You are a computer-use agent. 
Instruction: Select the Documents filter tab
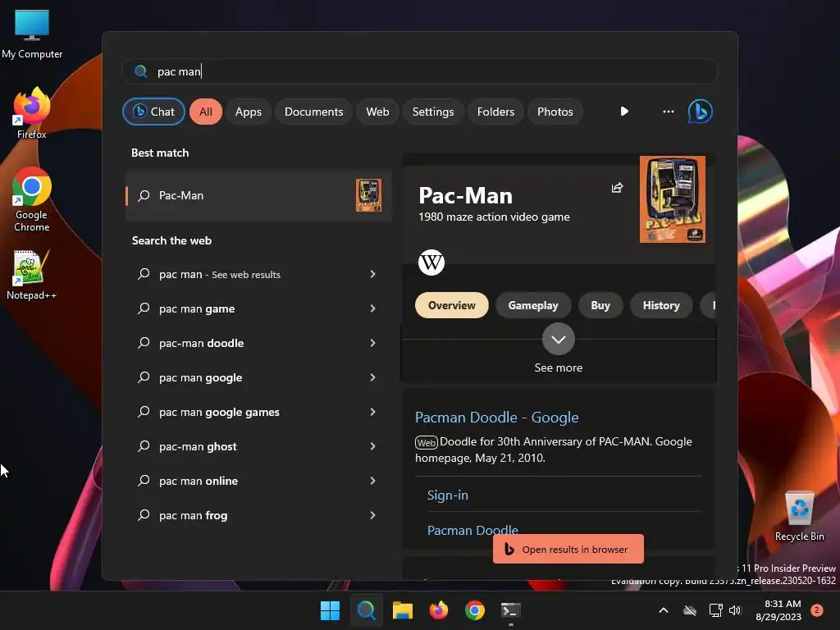(313, 112)
